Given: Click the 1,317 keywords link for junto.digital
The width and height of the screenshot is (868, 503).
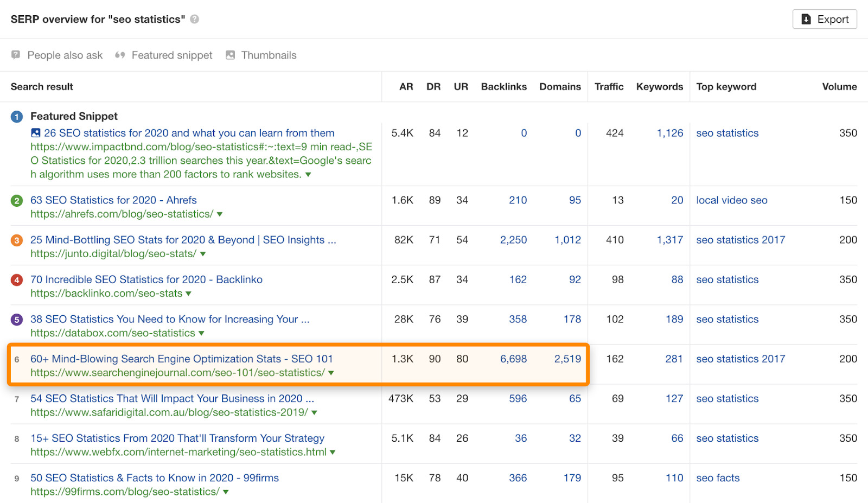Looking at the screenshot, I should [670, 239].
